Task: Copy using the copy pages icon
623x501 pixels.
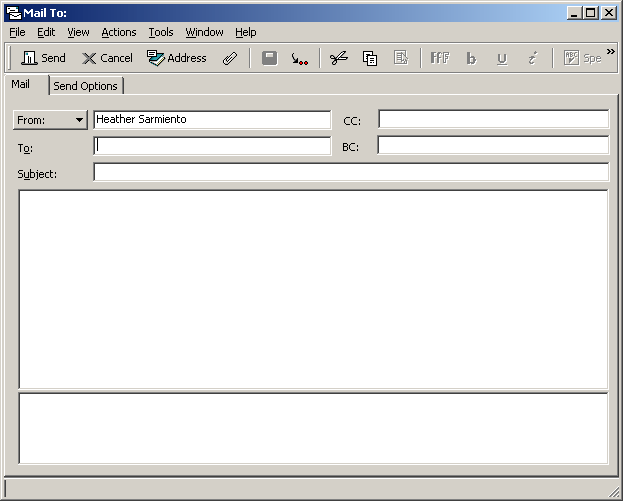Action: [x=370, y=58]
